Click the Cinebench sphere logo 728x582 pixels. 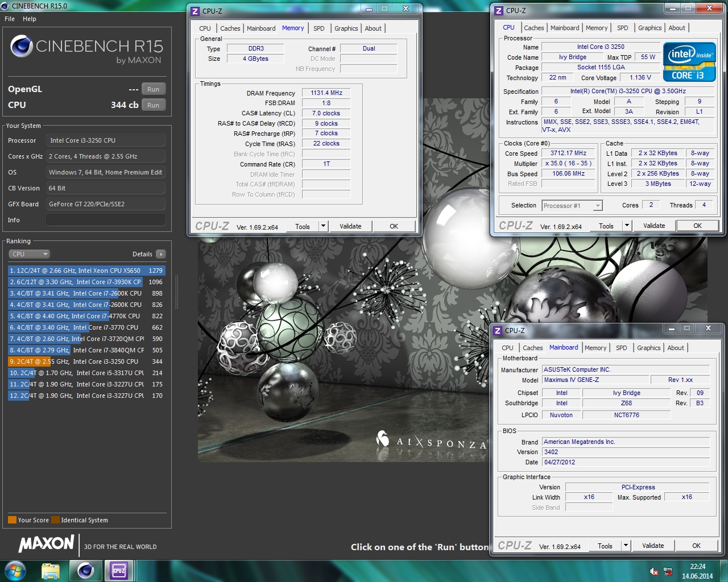click(x=22, y=46)
